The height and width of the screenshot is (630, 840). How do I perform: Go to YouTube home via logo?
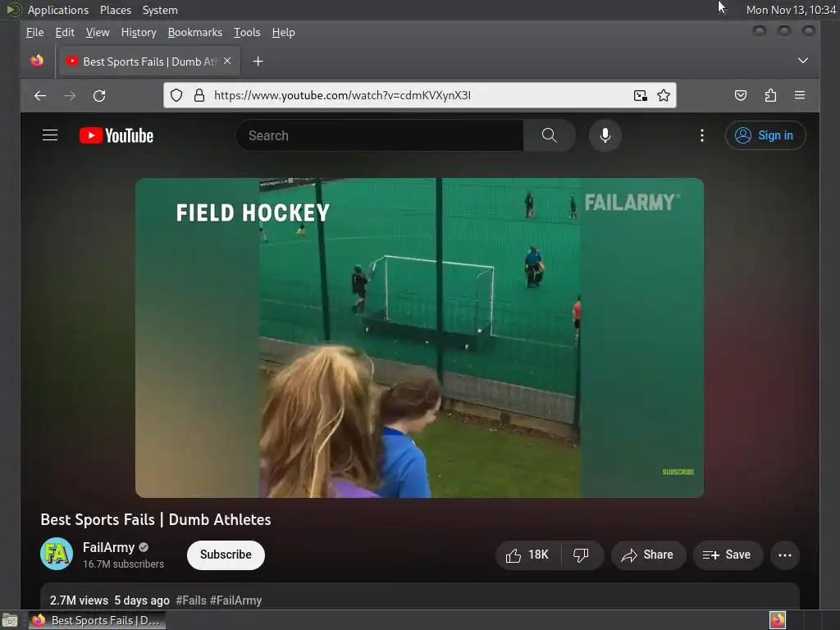pos(116,135)
